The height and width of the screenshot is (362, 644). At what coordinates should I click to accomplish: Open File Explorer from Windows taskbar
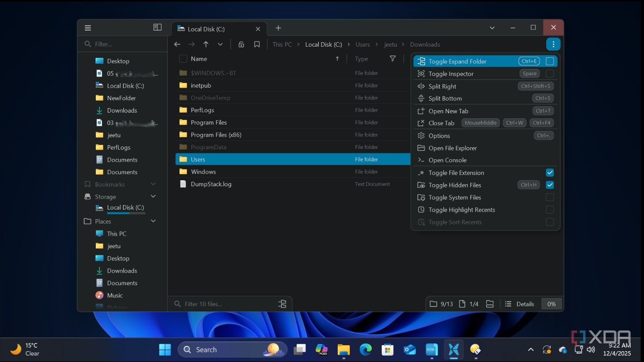[343, 350]
